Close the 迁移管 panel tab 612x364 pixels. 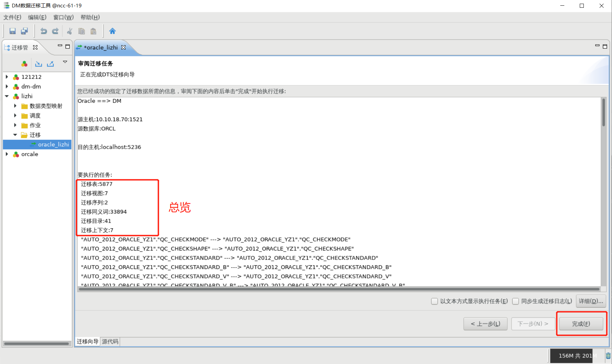[x=35, y=47]
